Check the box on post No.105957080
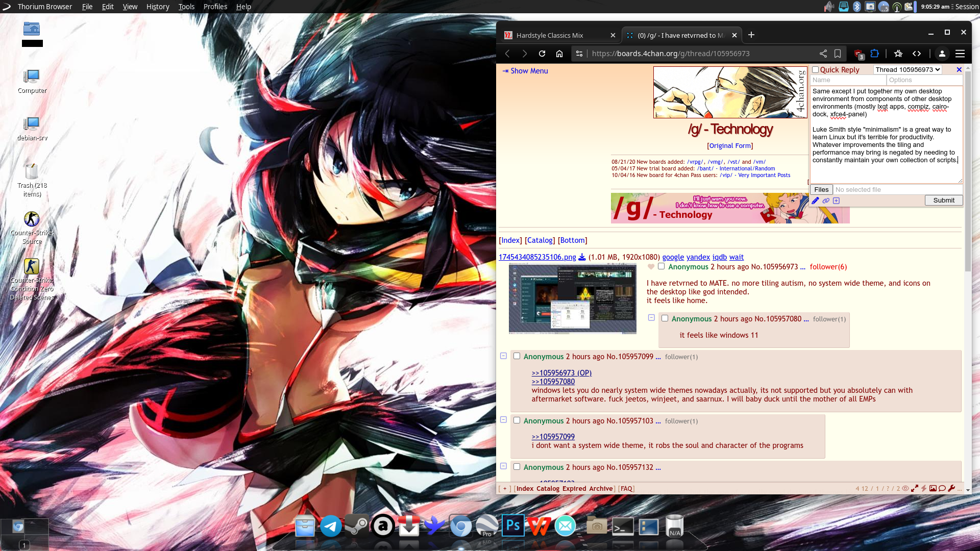 [665, 318]
